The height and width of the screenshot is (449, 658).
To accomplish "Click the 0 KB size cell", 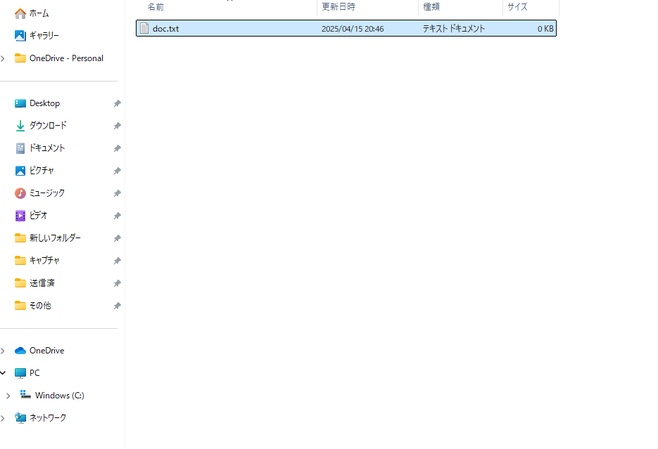I will tap(545, 29).
